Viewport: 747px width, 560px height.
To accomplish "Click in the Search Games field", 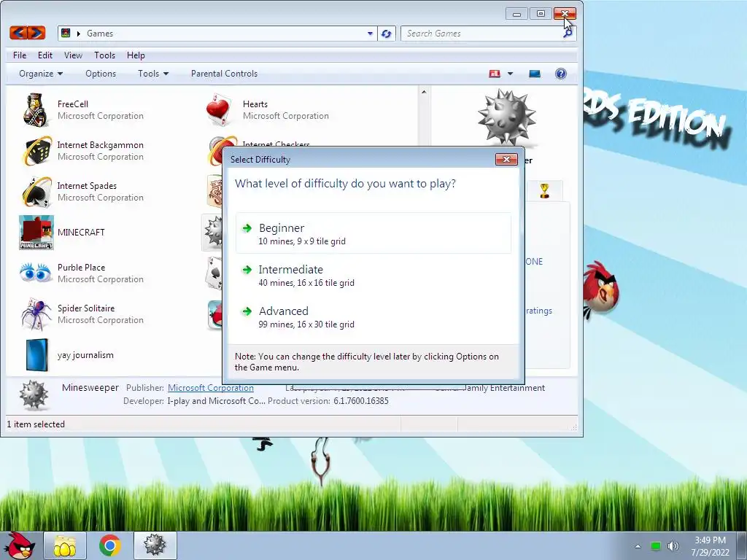I will (x=481, y=34).
